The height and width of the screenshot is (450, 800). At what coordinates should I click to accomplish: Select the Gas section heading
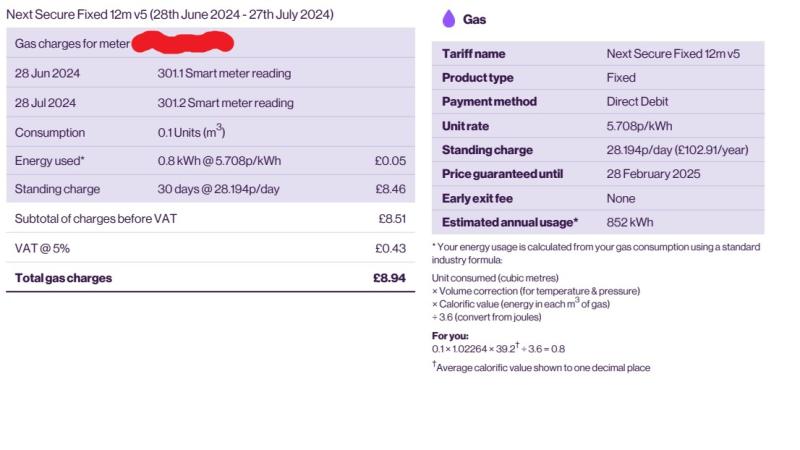coord(474,19)
